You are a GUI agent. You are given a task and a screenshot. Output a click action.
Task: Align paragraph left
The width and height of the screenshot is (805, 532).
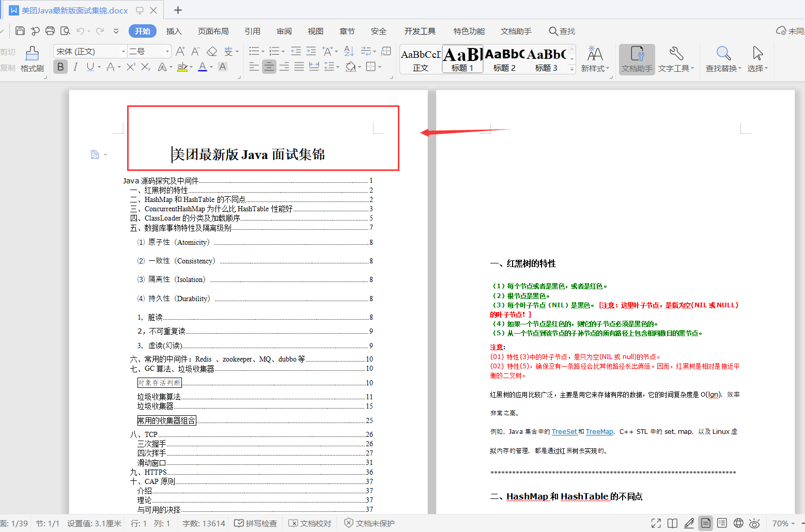click(x=254, y=67)
